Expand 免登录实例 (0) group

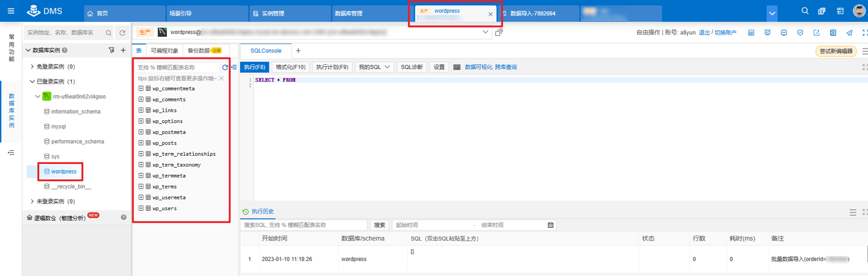pos(32,66)
